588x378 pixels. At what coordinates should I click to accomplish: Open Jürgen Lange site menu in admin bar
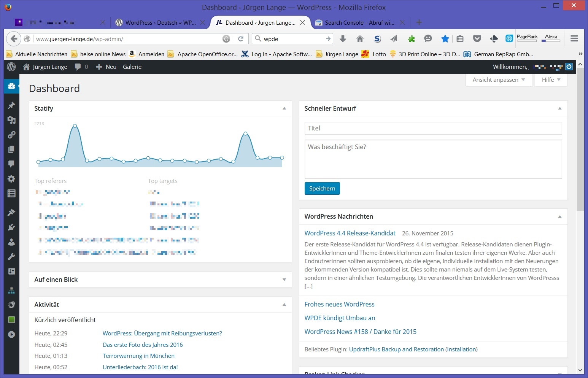pyautogui.click(x=45, y=67)
